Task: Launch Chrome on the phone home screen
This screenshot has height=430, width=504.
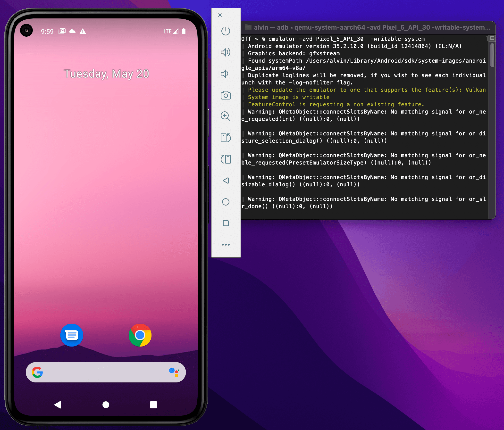Action: [x=140, y=335]
